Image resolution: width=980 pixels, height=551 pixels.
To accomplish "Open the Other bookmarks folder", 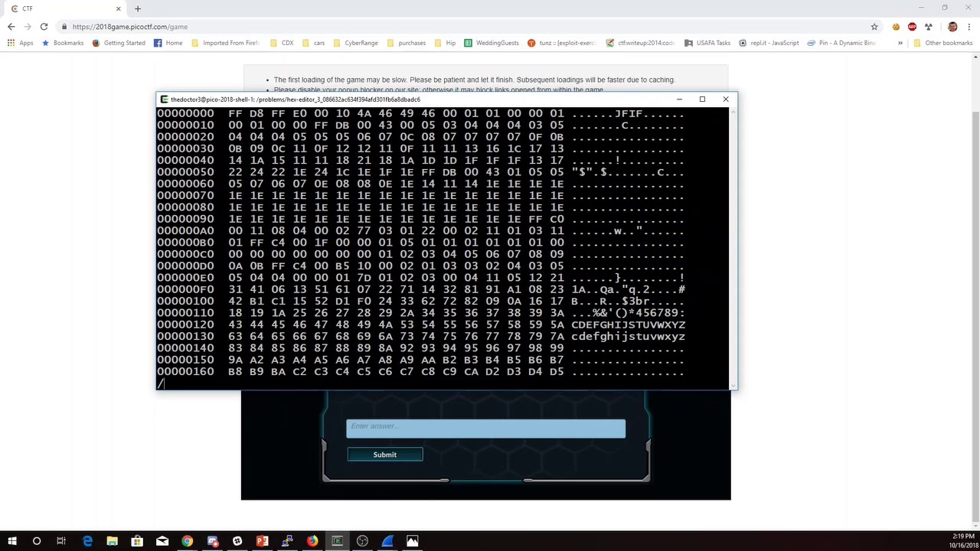I will click(942, 43).
